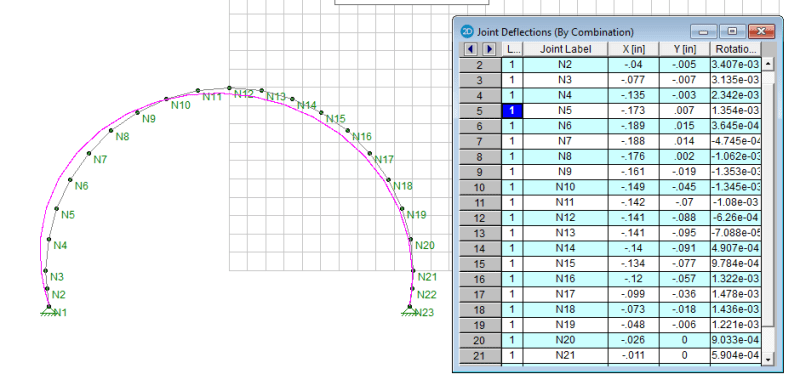Select row header 5 in the table

[x=480, y=111]
